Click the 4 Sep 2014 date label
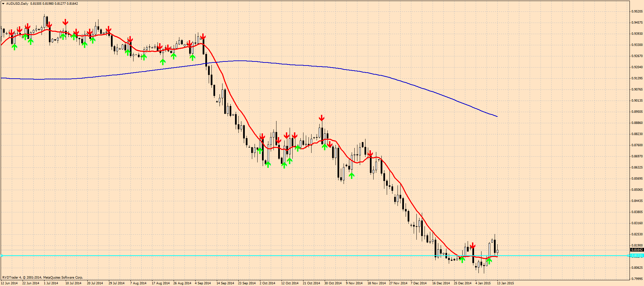644x286 pixels. tap(203, 283)
